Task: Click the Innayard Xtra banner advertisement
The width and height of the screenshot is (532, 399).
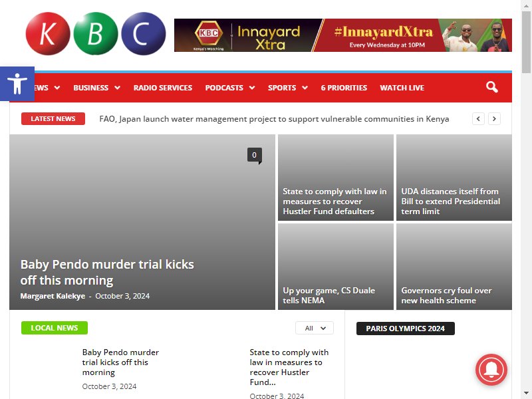Action: click(x=343, y=35)
